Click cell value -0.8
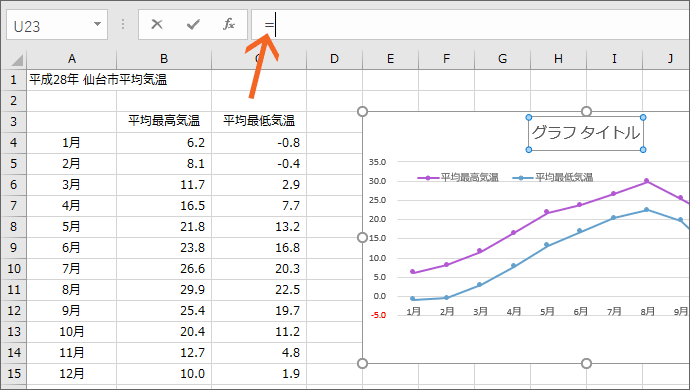 [259, 143]
